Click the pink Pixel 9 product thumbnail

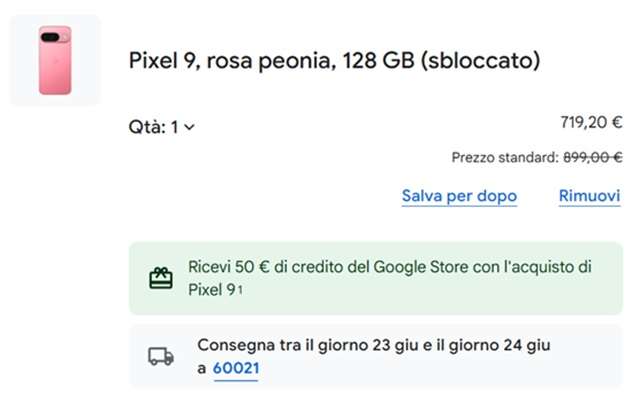[x=55, y=61]
